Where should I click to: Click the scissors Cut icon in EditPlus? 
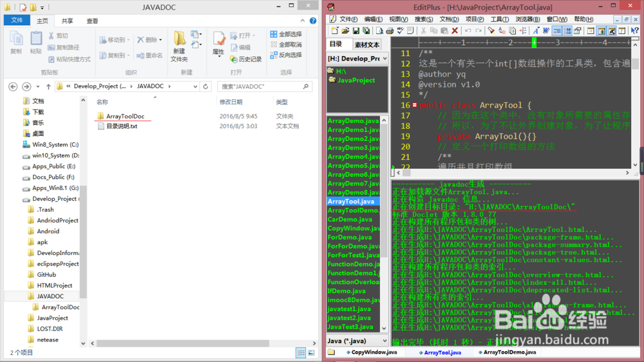click(x=424, y=31)
